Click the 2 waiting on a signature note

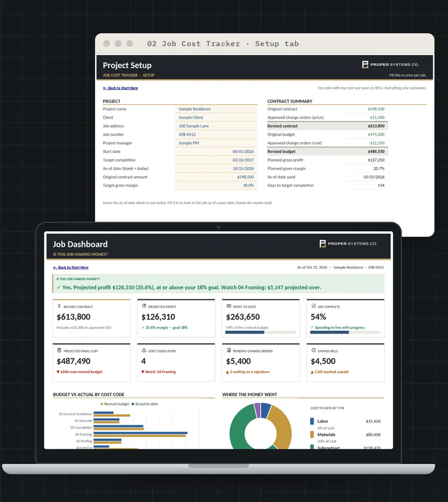click(x=248, y=372)
